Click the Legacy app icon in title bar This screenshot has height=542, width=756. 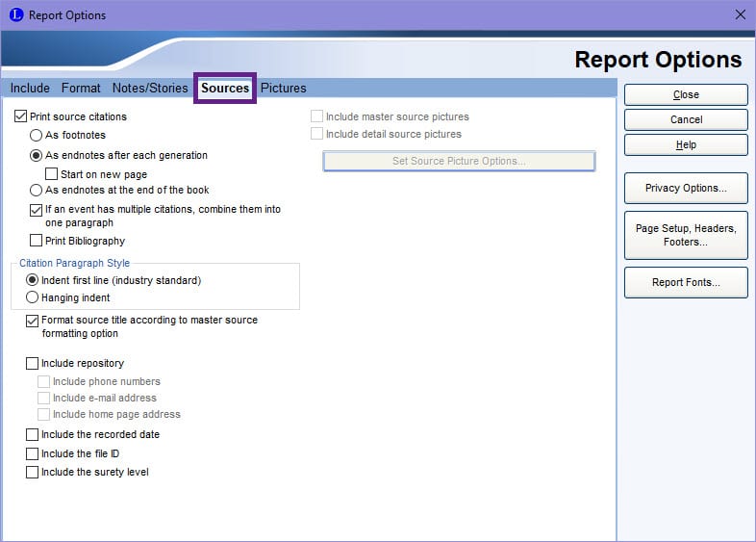[16, 15]
